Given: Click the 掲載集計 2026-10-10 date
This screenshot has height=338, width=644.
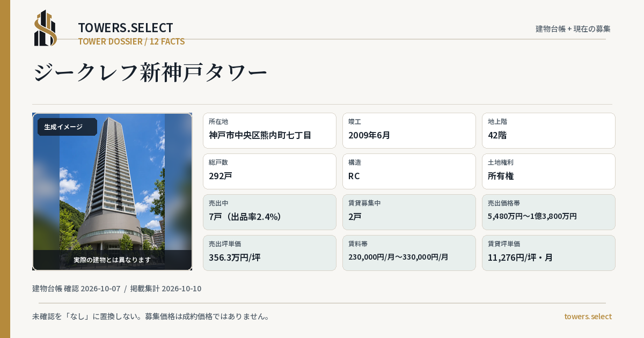Looking at the screenshot, I should [x=166, y=289].
